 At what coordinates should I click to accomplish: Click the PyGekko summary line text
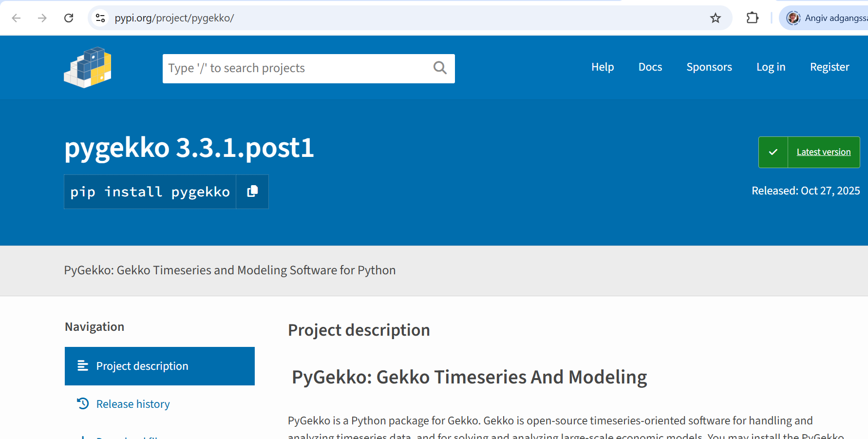point(230,270)
